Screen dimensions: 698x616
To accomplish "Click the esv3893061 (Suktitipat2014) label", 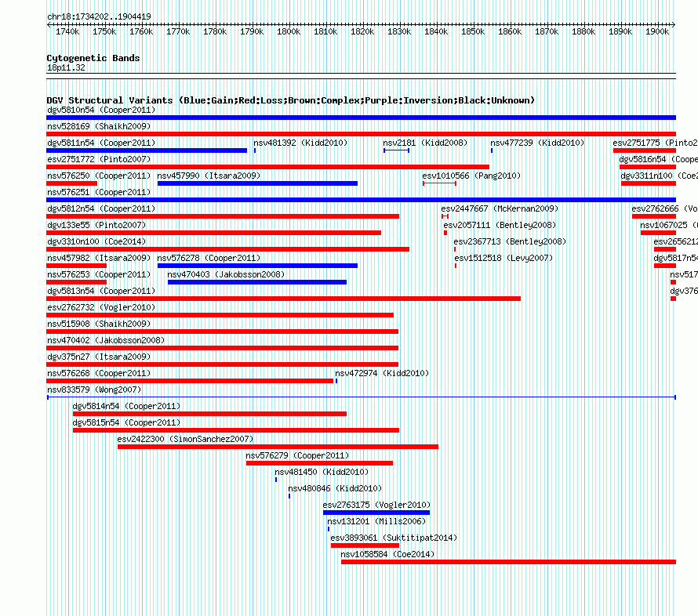I will point(394,538).
